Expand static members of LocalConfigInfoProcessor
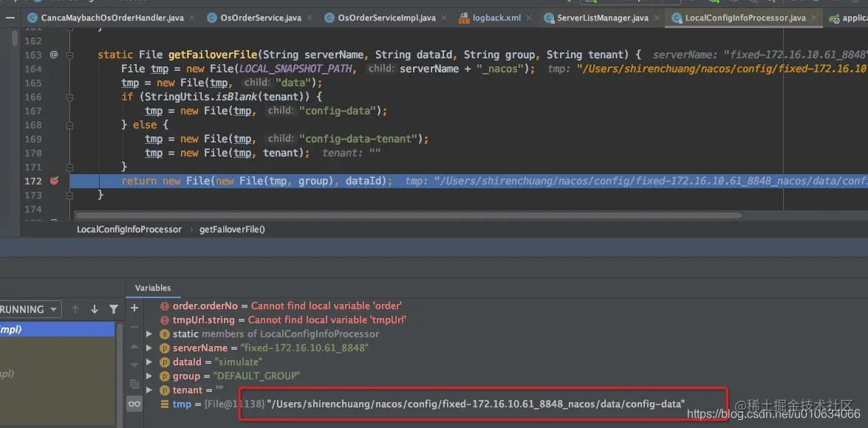This screenshot has width=868, height=428. (148, 334)
